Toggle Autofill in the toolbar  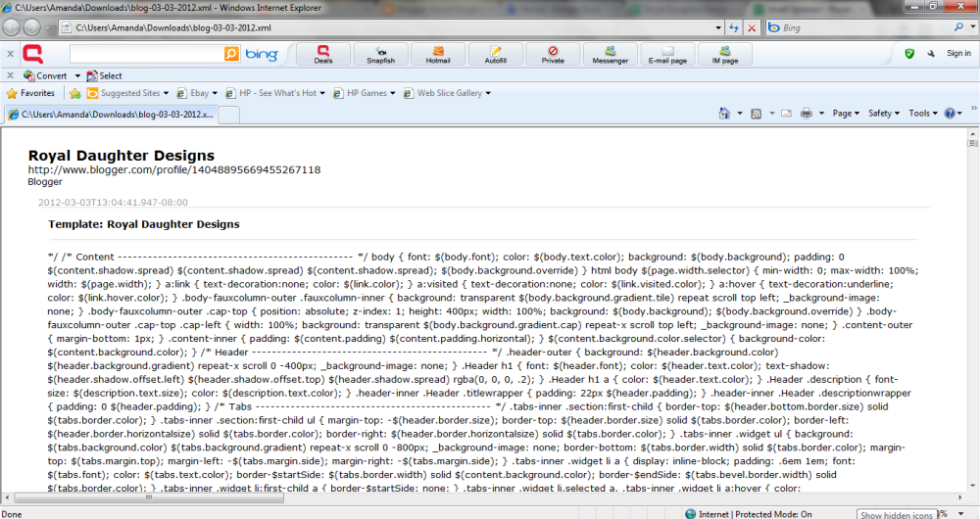(496, 54)
